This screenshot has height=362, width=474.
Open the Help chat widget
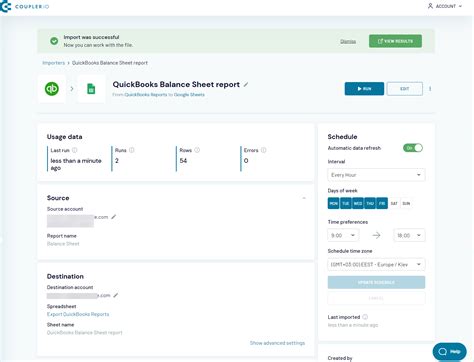click(449, 351)
